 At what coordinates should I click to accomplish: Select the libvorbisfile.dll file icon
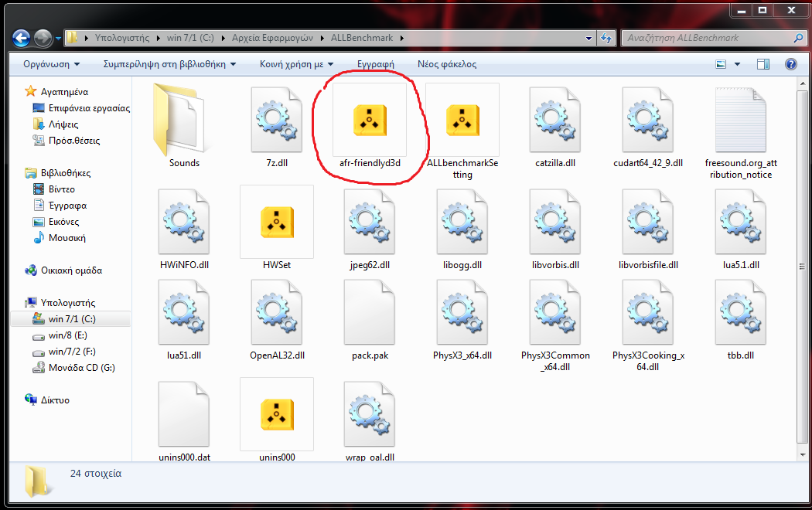click(648, 222)
